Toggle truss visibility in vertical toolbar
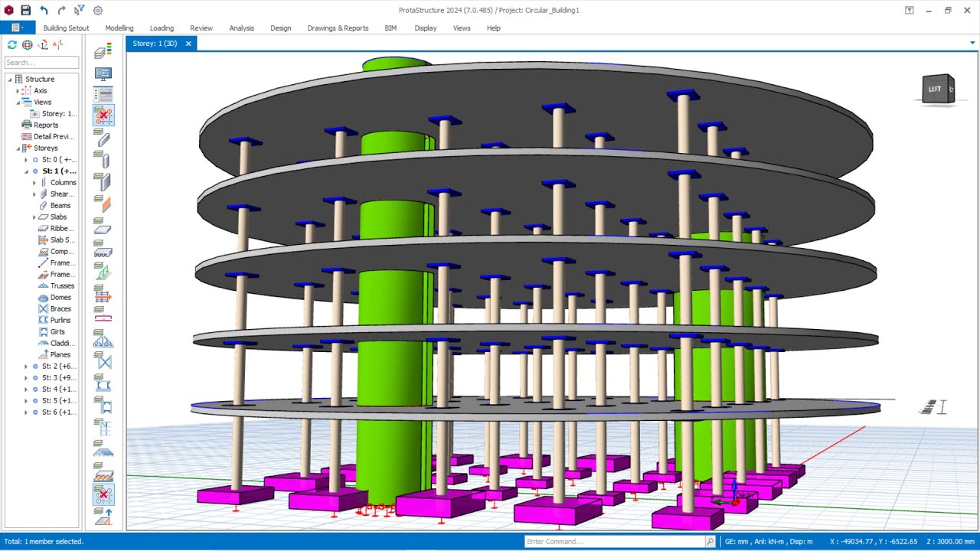The image size is (980, 551). pyautogui.click(x=103, y=337)
